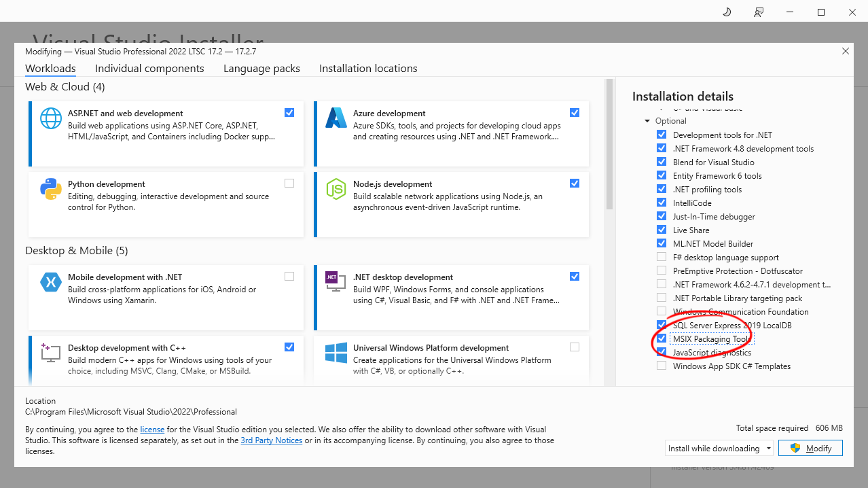Check Mobile development with .NET checkbox
The width and height of the screenshot is (868, 488).
point(289,276)
